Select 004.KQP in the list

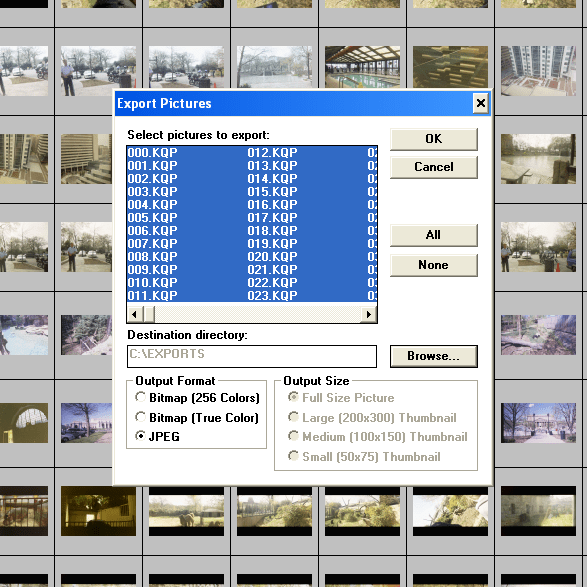coord(152,205)
